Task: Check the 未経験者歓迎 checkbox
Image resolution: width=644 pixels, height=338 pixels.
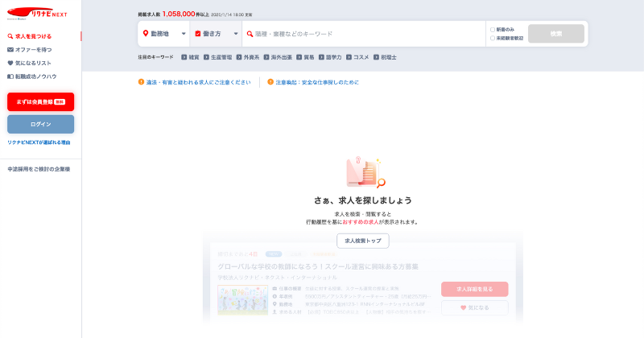Action: pyautogui.click(x=493, y=38)
